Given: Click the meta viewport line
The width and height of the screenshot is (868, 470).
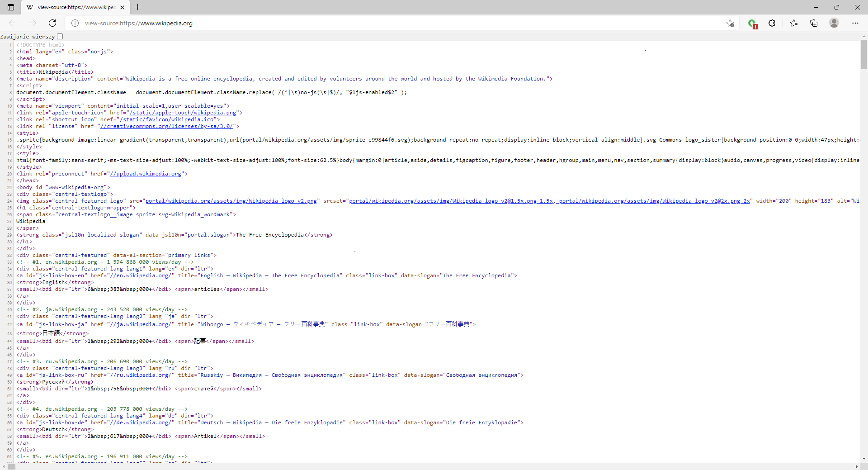Looking at the screenshot, I should (x=123, y=106).
